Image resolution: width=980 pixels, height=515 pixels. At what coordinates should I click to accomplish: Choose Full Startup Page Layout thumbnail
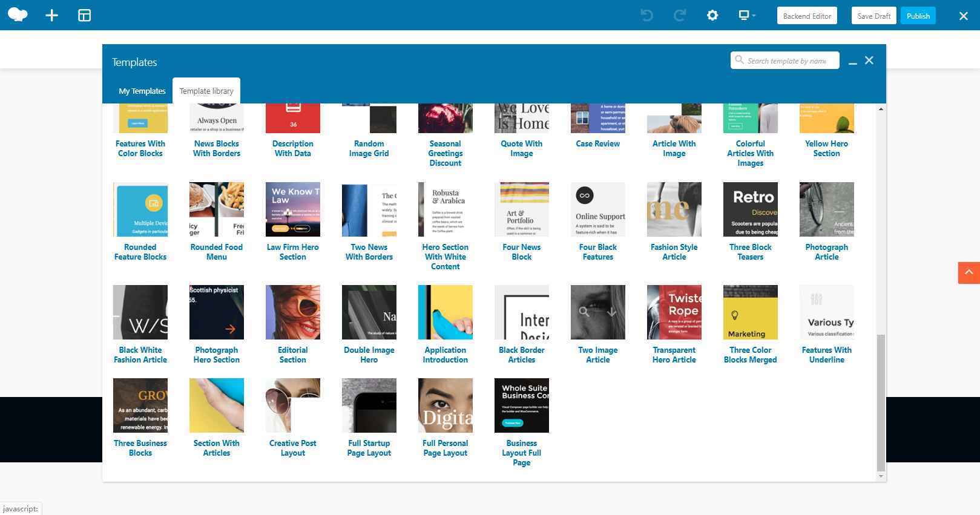pos(369,405)
